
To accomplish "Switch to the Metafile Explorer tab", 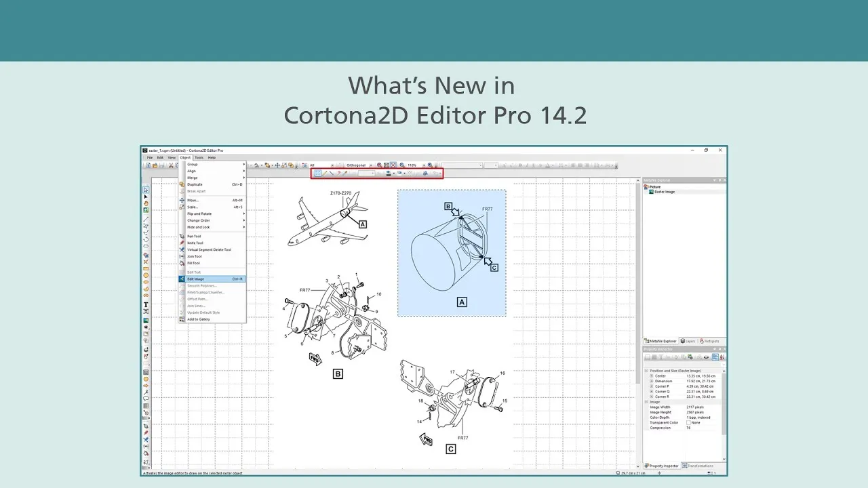I will click(x=660, y=341).
